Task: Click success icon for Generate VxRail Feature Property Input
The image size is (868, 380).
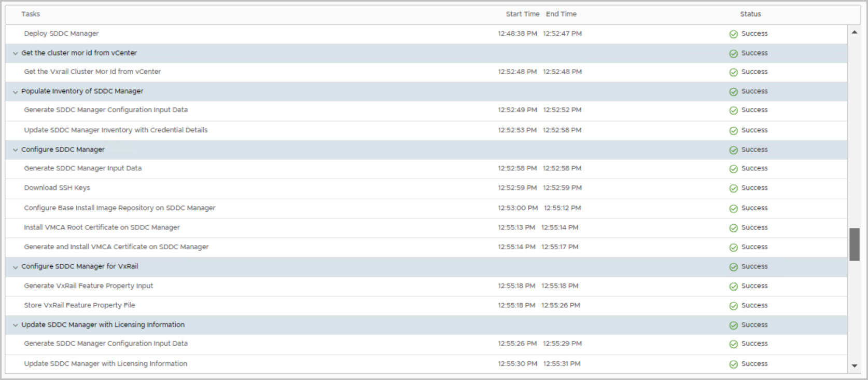Action: pos(733,287)
